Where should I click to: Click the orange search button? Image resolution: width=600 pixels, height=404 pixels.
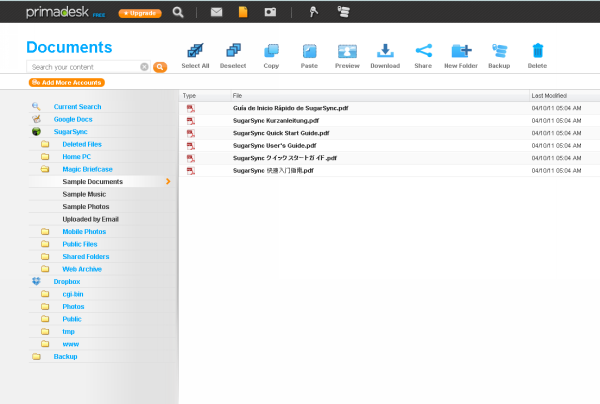click(x=160, y=67)
